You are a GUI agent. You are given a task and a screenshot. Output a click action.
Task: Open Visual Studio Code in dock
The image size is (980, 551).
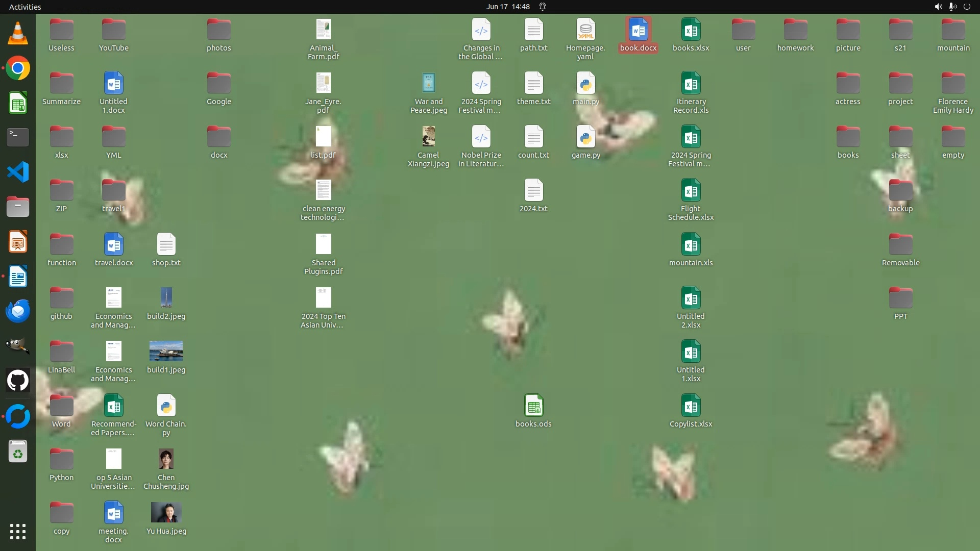[18, 172]
